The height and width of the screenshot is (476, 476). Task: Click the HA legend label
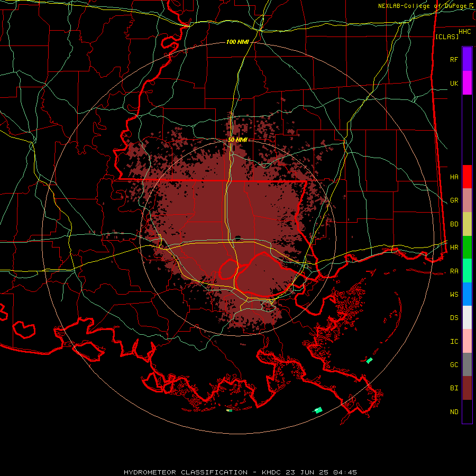tap(454, 177)
